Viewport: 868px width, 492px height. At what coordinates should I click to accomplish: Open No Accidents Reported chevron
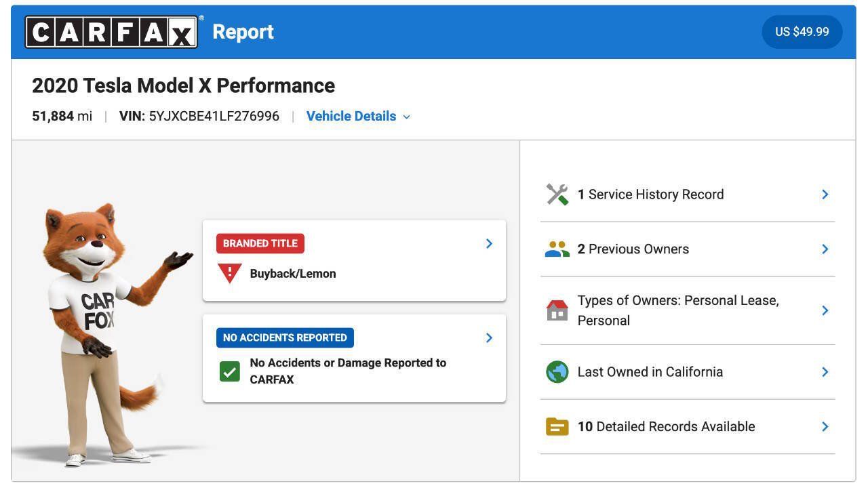point(489,337)
